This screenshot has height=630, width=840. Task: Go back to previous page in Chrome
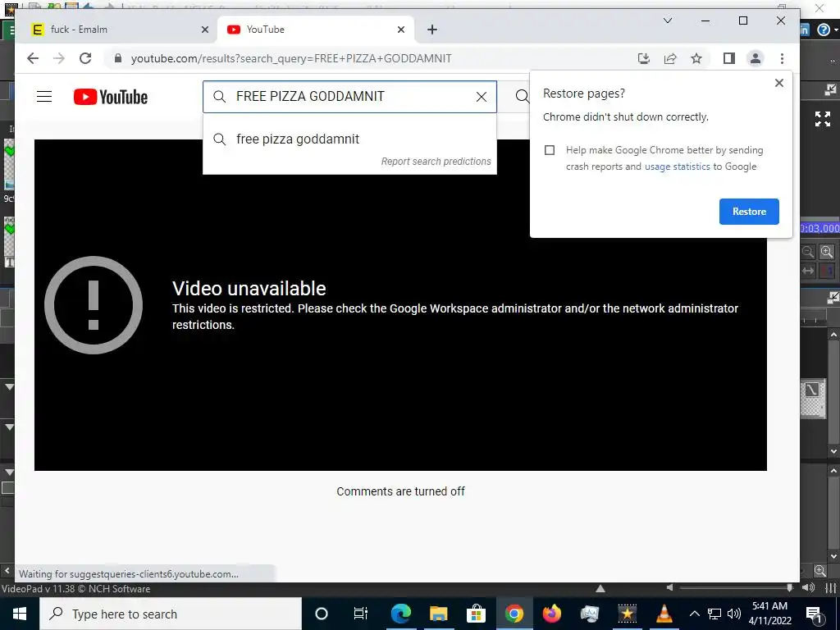33,58
